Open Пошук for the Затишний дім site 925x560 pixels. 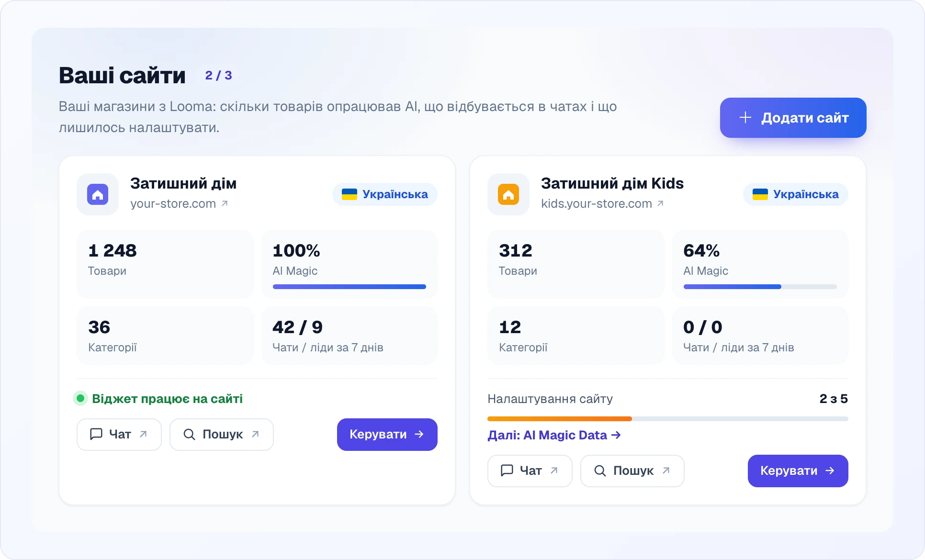point(222,435)
